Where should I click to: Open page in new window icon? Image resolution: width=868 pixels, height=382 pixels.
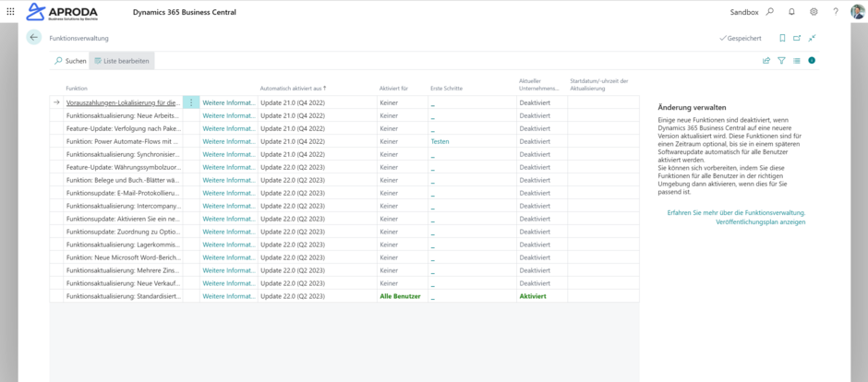click(x=797, y=38)
